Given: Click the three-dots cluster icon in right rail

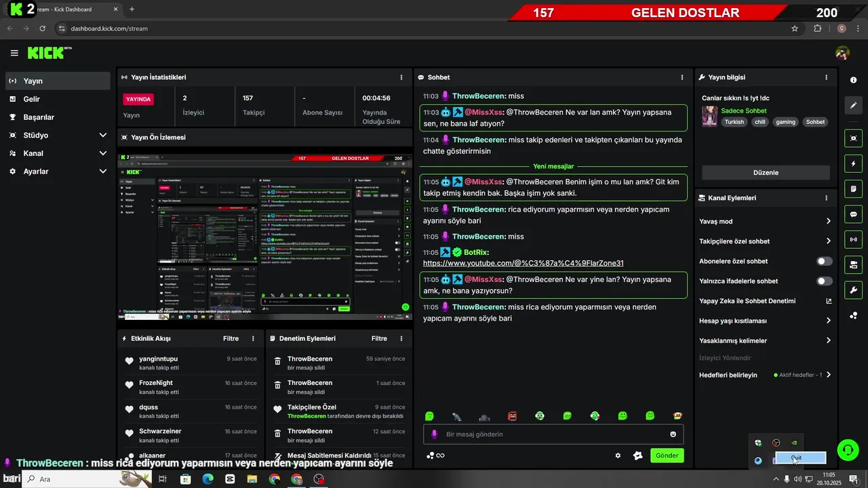Looking at the screenshot, I should [853, 315].
